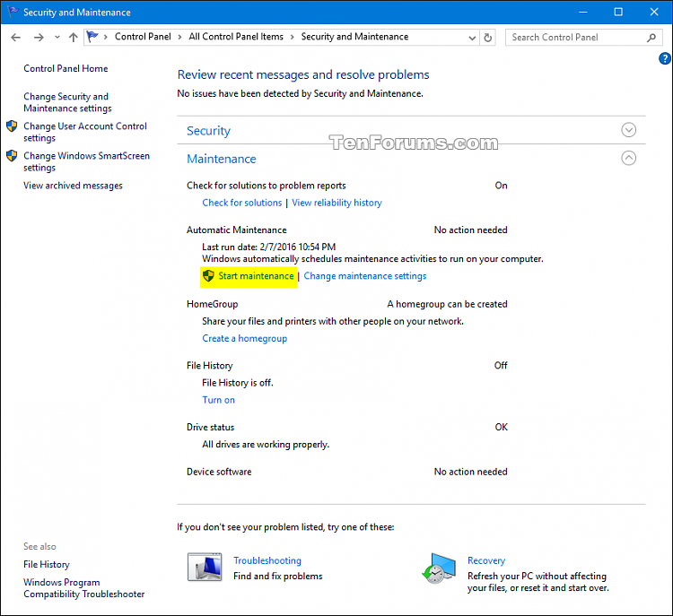Open Control Panel Home
673x616 pixels.
pyautogui.click(x=66, y=69)
